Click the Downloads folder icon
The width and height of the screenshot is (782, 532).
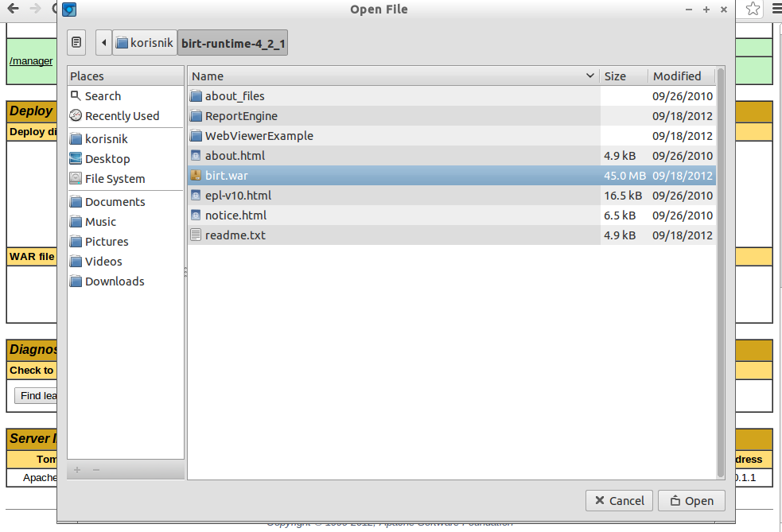(x=76, y=282)
